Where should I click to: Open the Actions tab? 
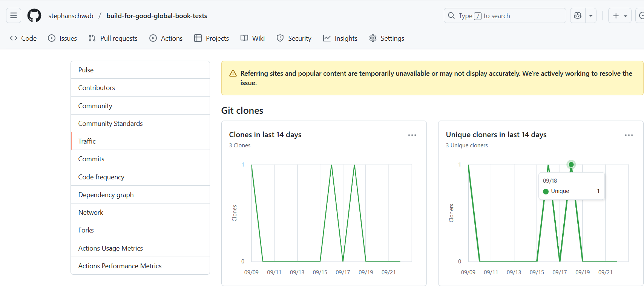(x=166, y=38)
